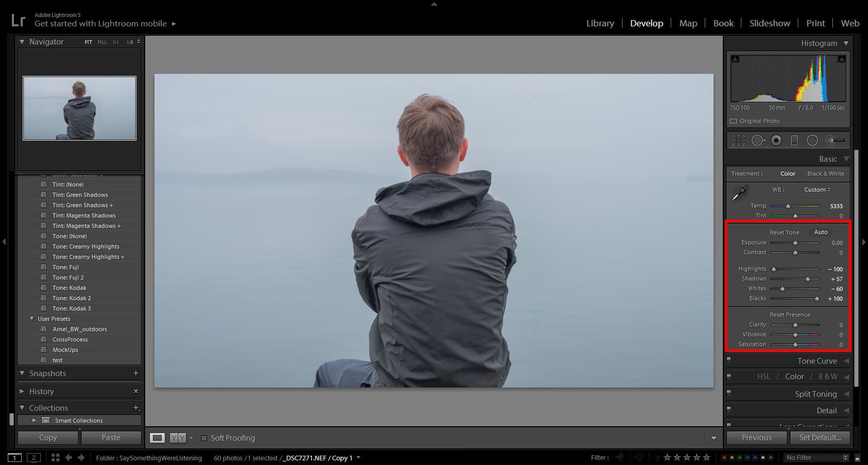868x465 pixels.
Task: Toggle shadow clipping indicator in Histogram
Action: click(735, 59)
